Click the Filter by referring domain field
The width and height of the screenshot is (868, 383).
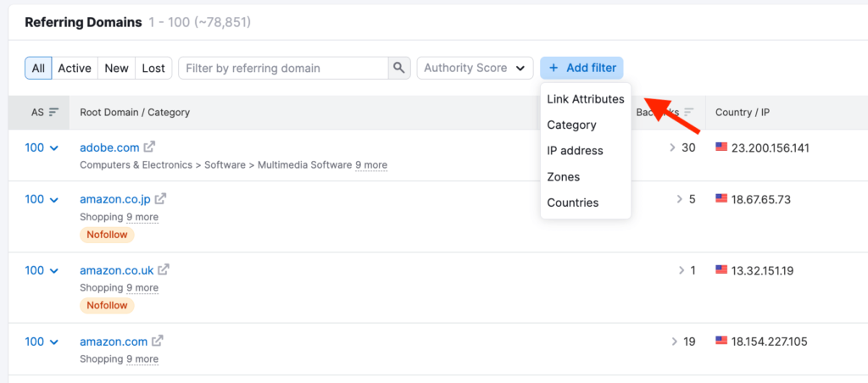pyautogui.click(x=283, y=68)
